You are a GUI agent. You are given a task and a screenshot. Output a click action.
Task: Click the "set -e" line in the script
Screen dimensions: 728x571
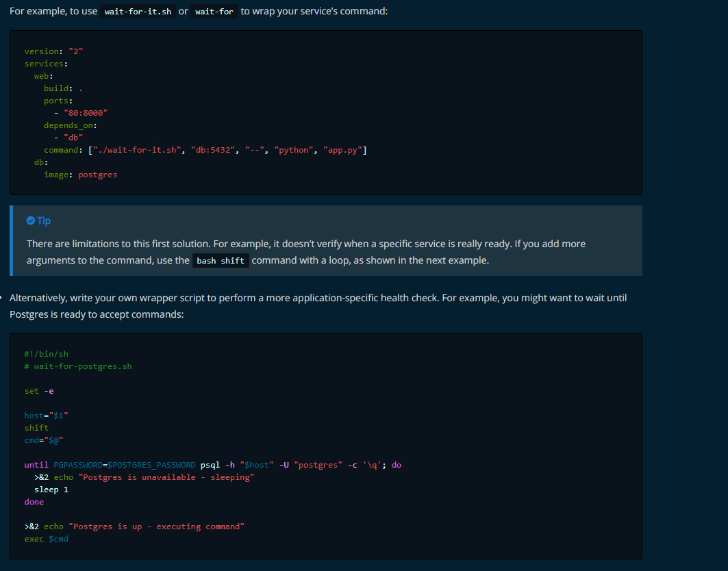(x=39, y=391)
